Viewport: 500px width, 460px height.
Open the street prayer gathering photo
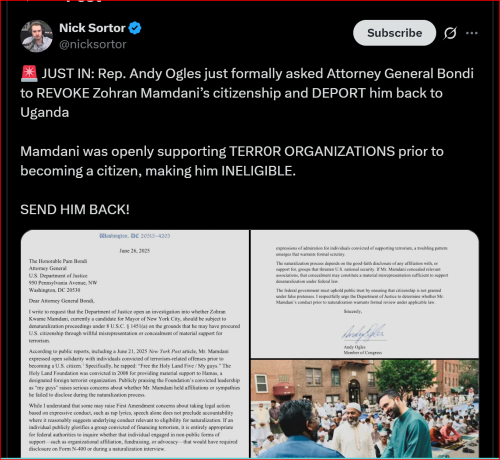365,409
